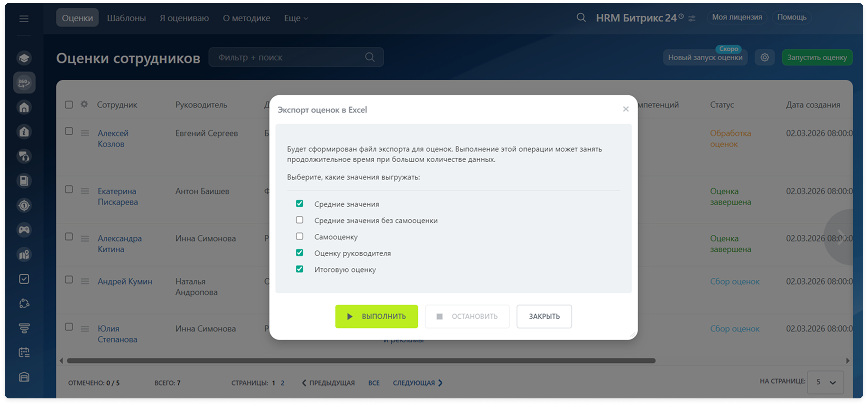
Task: Open settings gear next to Запустить оценку
Action: tap(765, 57)
